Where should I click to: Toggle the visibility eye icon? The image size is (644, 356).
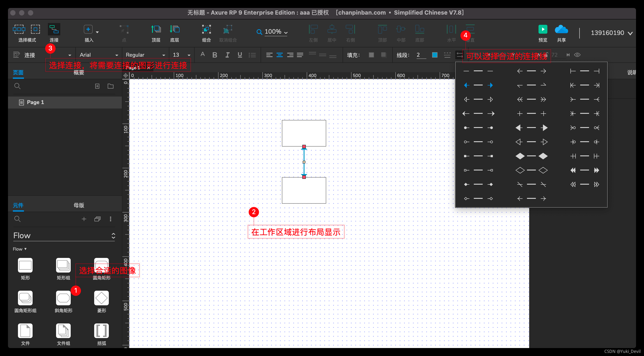click(x=577, y=55)
